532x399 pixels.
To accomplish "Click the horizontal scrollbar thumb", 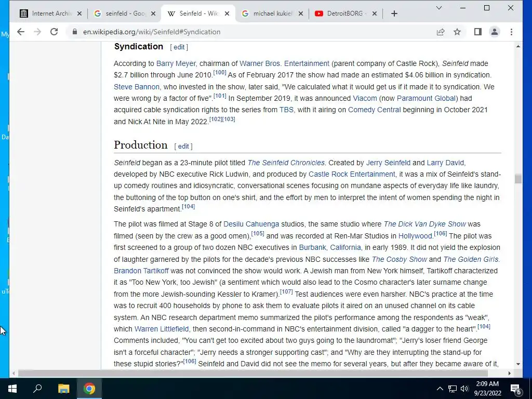I will [x=253, y=373].
